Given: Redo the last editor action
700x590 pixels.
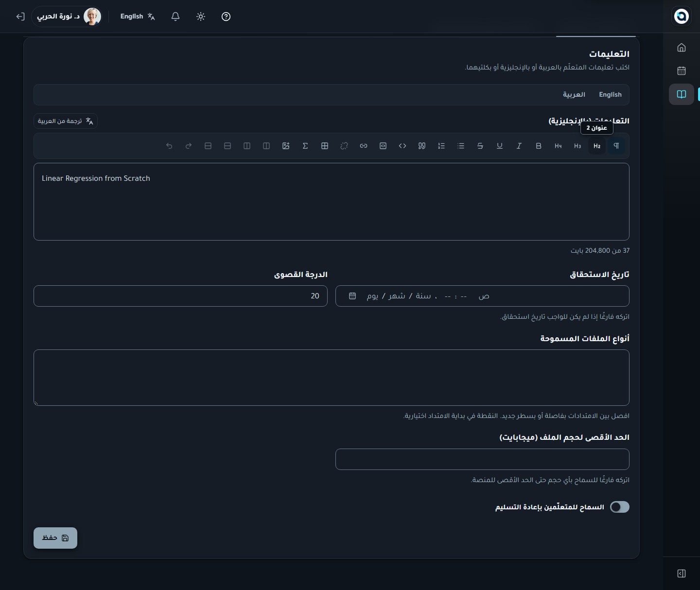Looking at the screenshot, I should coord(189,146).
